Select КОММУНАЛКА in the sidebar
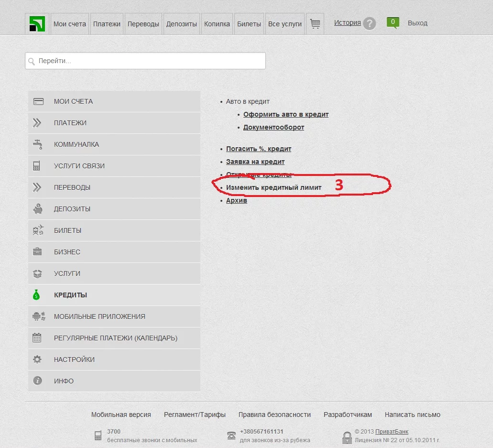Viewport: 493px width, 448px height. coord(114,144)
